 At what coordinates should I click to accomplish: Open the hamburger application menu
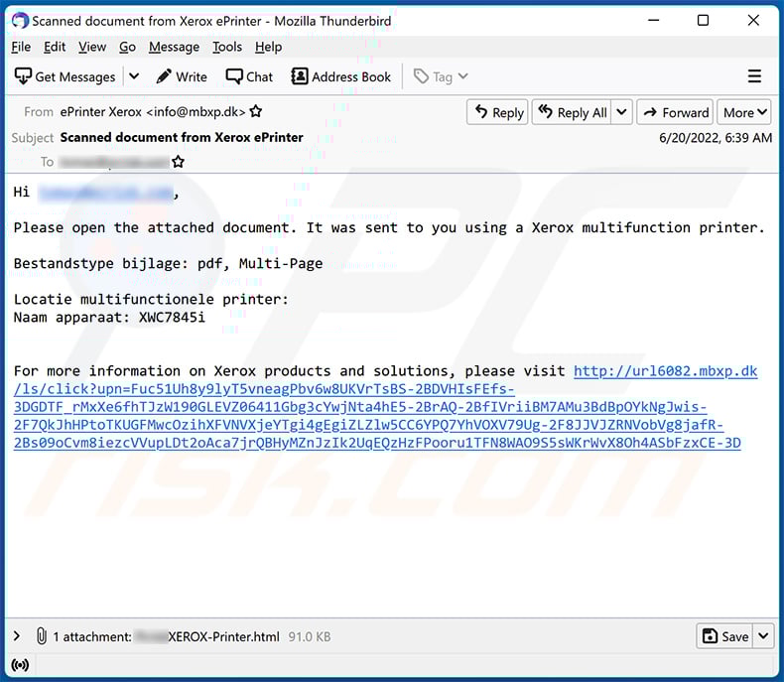coord(754,76)
